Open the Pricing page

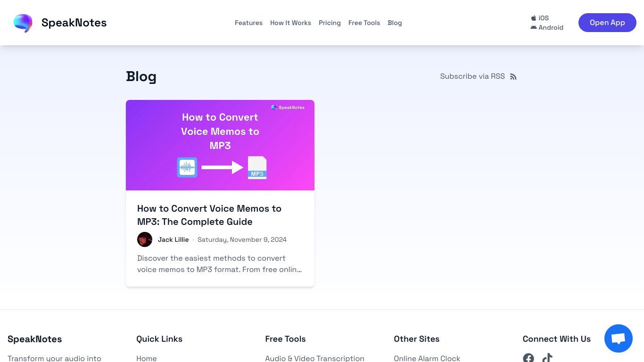(x=330, y=23)
